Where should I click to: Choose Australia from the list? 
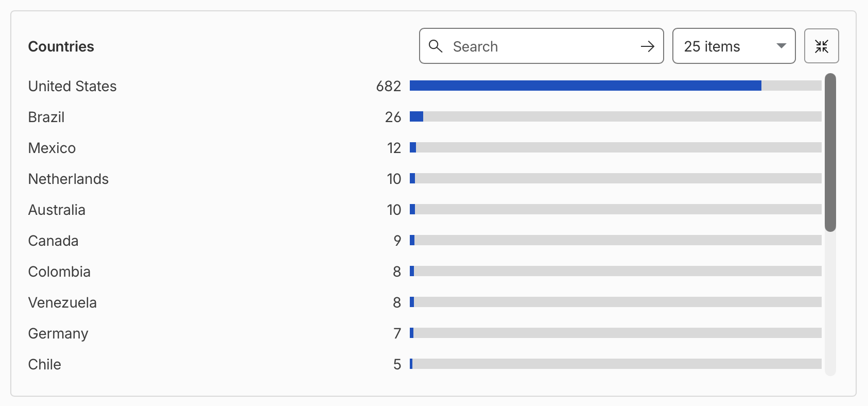[57, 210]
